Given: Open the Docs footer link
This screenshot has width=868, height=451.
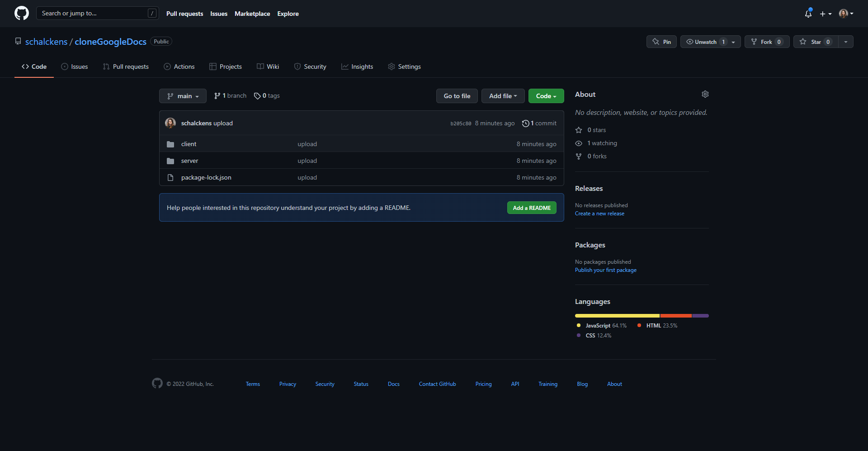Looking at the screenshot, I should [x=393, y=384].
